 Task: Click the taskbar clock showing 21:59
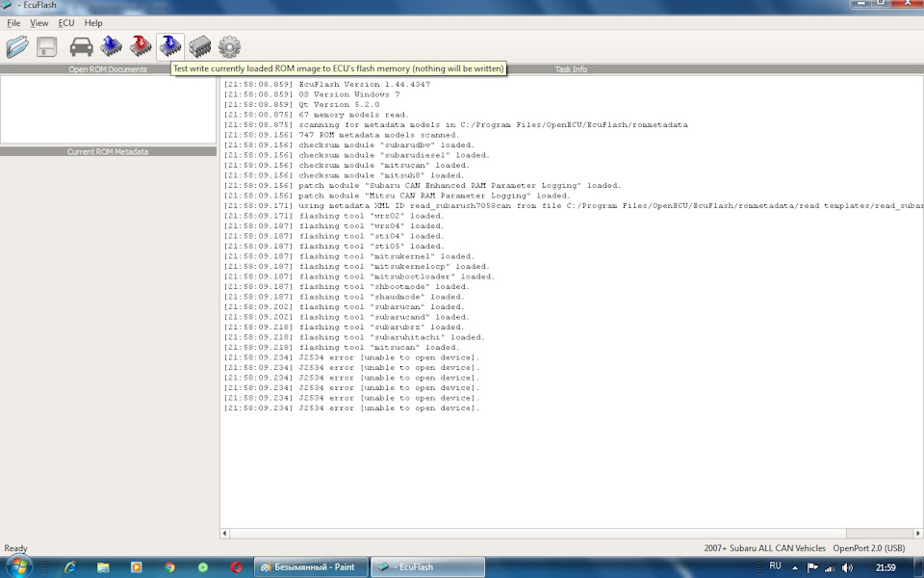pos(885,567)
